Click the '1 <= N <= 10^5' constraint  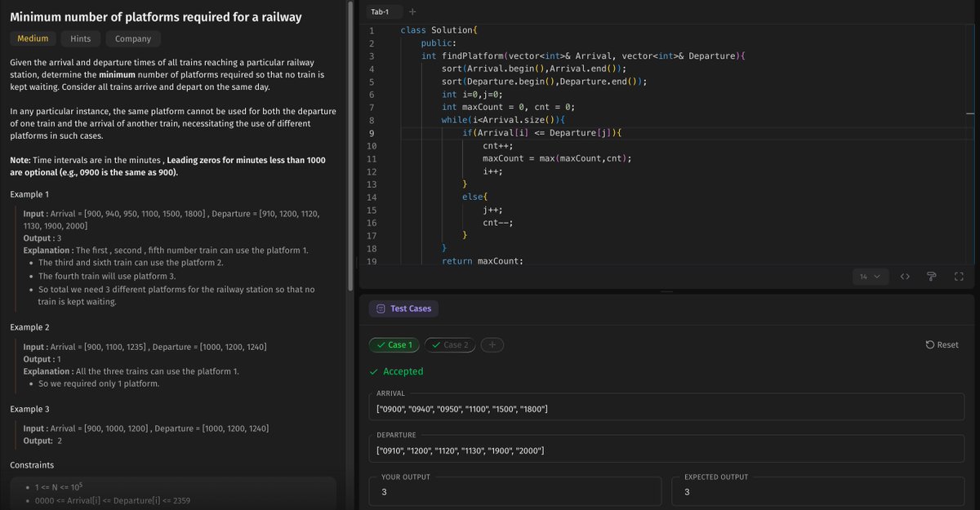[57, 487]
